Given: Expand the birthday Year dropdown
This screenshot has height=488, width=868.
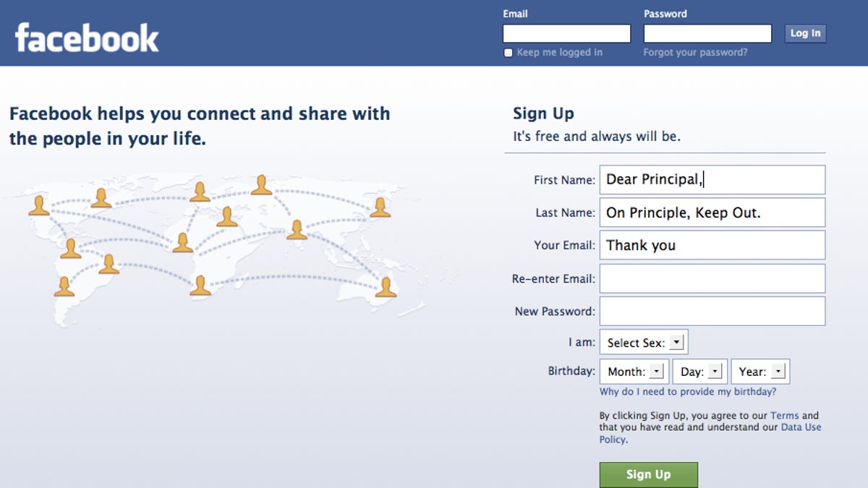Looking at the screenshot, I should (x=759, y=372).
